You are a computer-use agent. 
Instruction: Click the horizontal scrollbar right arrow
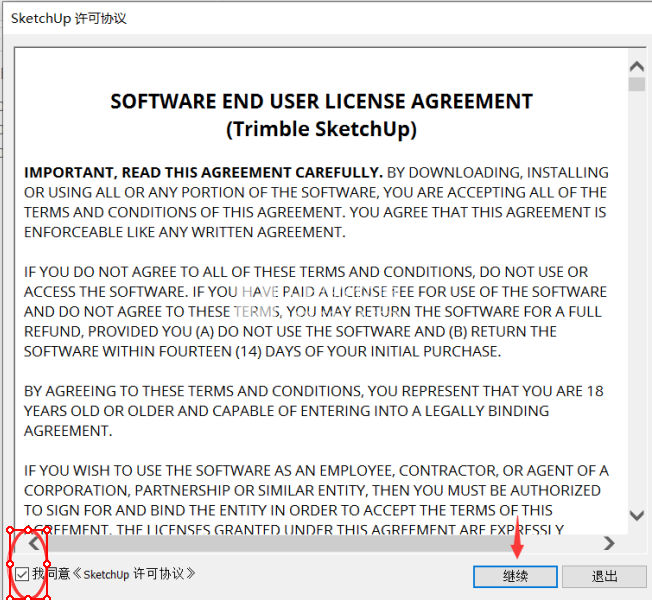609,543
